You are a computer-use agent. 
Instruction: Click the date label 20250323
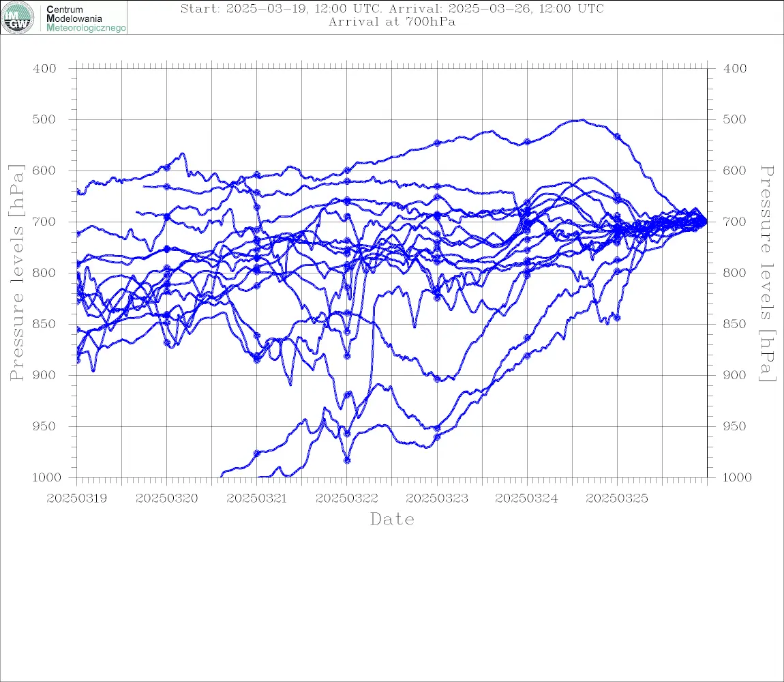[437, 499]
